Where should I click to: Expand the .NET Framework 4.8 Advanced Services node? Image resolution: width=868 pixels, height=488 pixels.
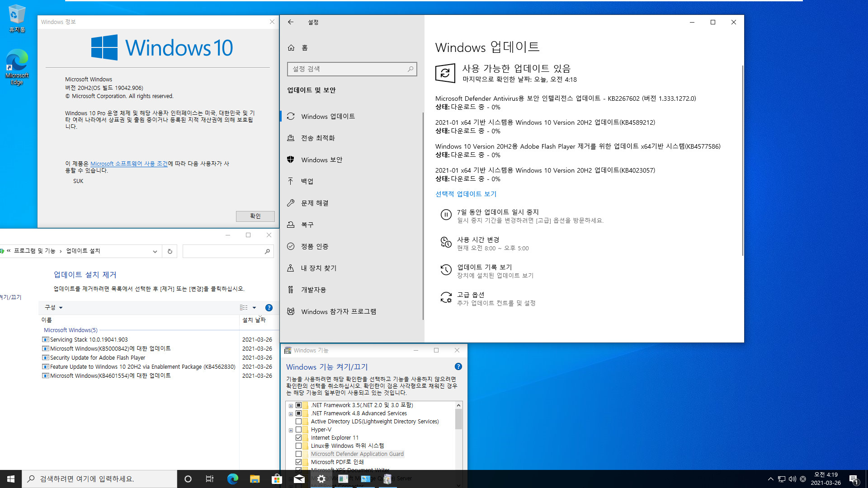point(291,414)
